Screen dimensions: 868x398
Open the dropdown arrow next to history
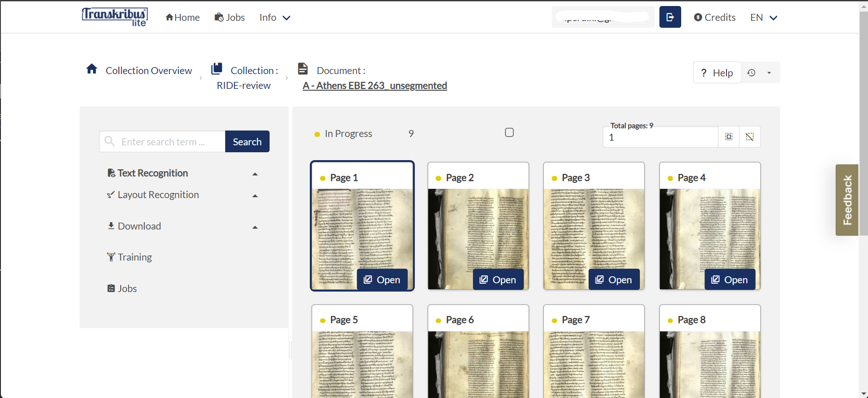click(x=770, y=73)
